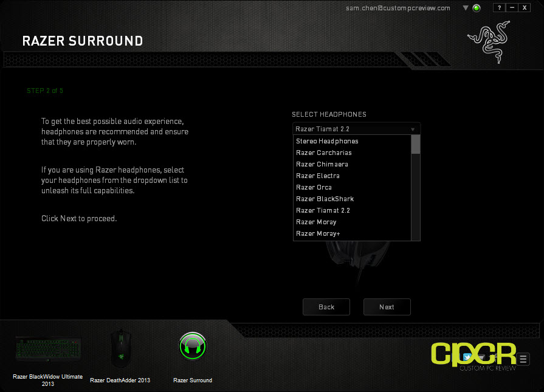The height and width of the screenshot is (392, 544).
Task: Click the sam.chen@custompcreview.com account email
Action: coord(398,8)
